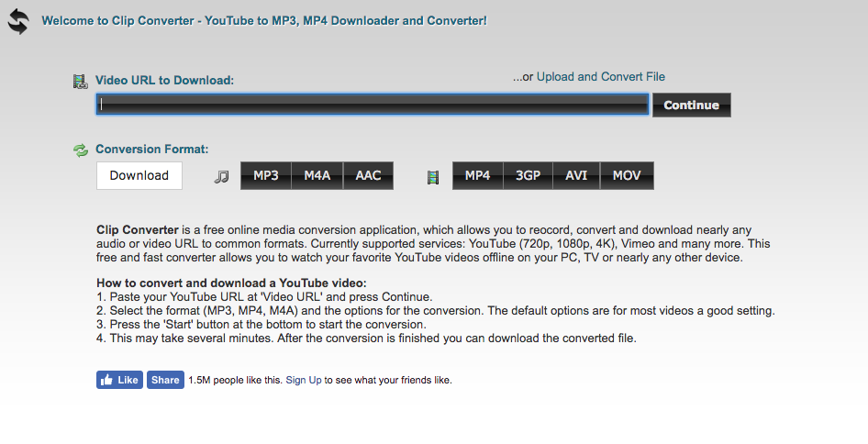This screenshot has width=868, height=444.
Task: Click the 'How to convert and download' heading
Action: coord(231,283)
